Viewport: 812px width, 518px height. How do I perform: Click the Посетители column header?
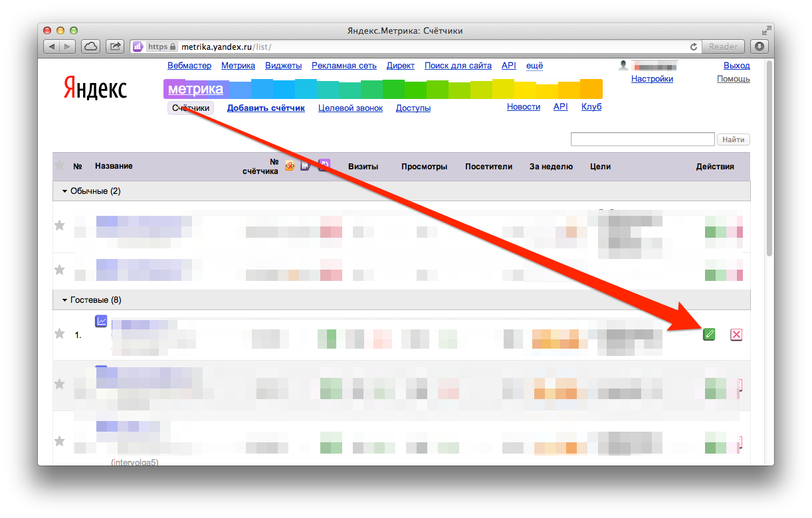tap(489, 167)
